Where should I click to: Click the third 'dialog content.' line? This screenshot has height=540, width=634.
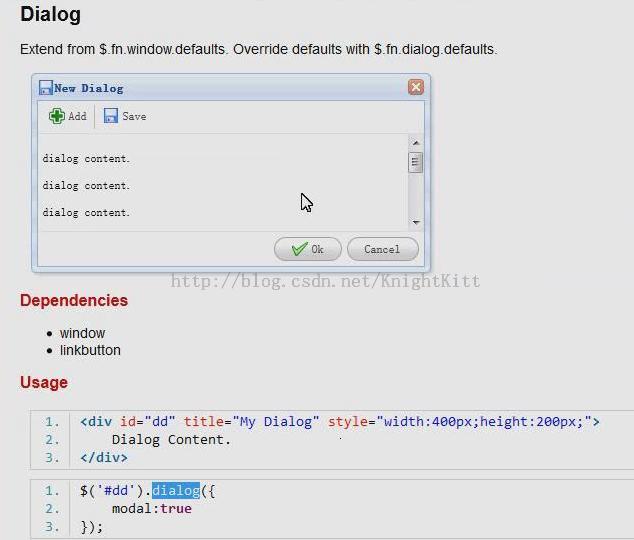tap(86, 213)
